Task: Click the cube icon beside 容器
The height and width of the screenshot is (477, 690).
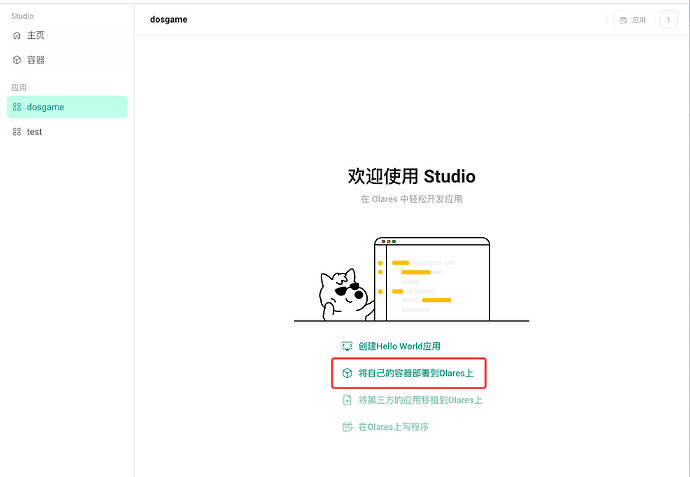Action: click(17, 60)
